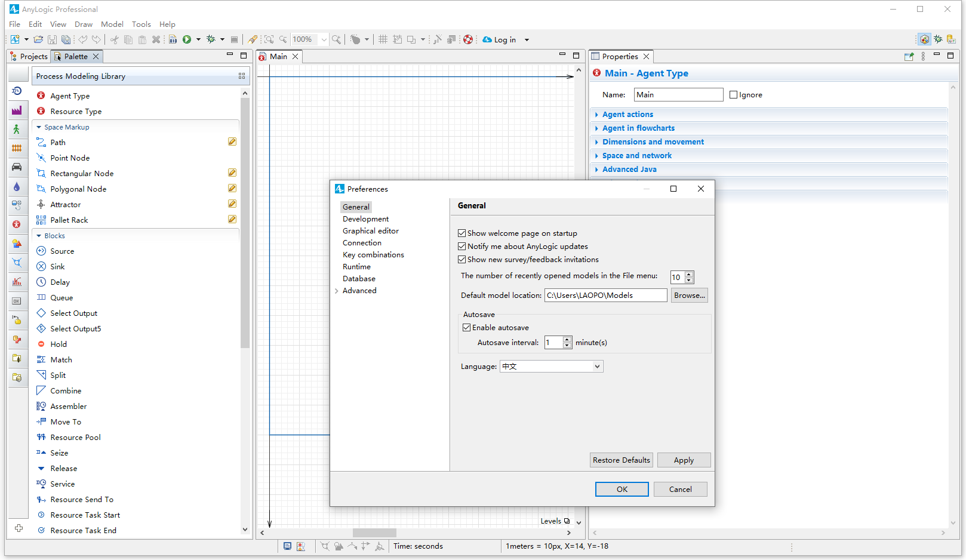The image size is (966, 560).
Task: Open the zoom percentage dropdown
Action: pyautogui.click(x=324, y=40)
